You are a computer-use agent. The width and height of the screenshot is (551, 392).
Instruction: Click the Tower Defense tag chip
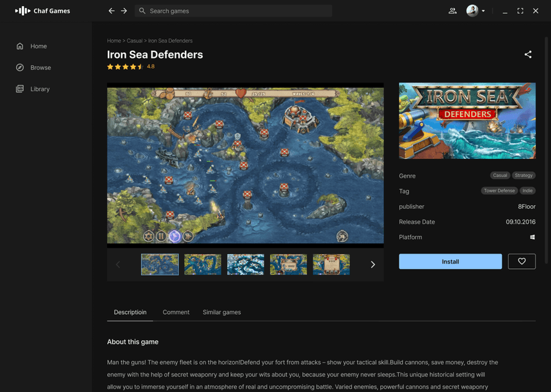499,190
